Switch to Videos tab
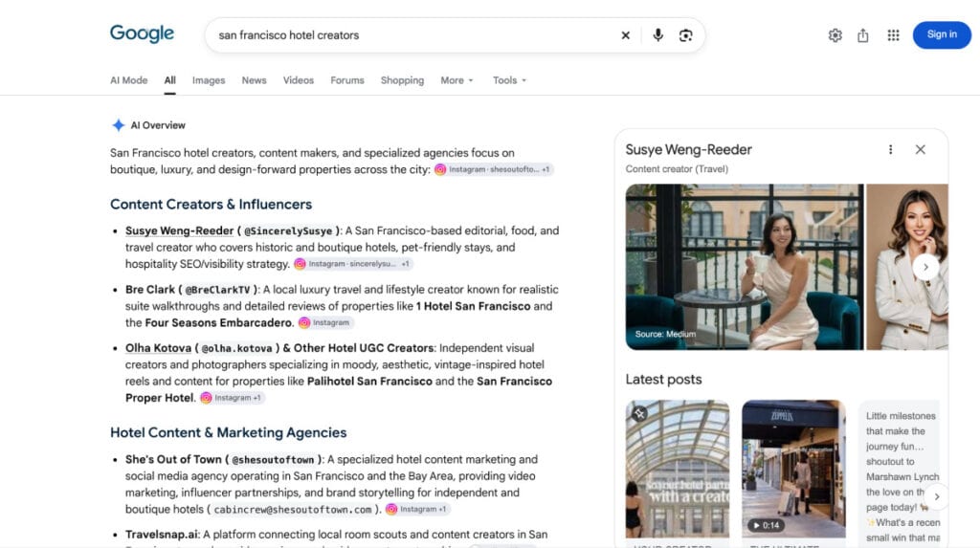The image size is (980, 548). tap(299, 80)
